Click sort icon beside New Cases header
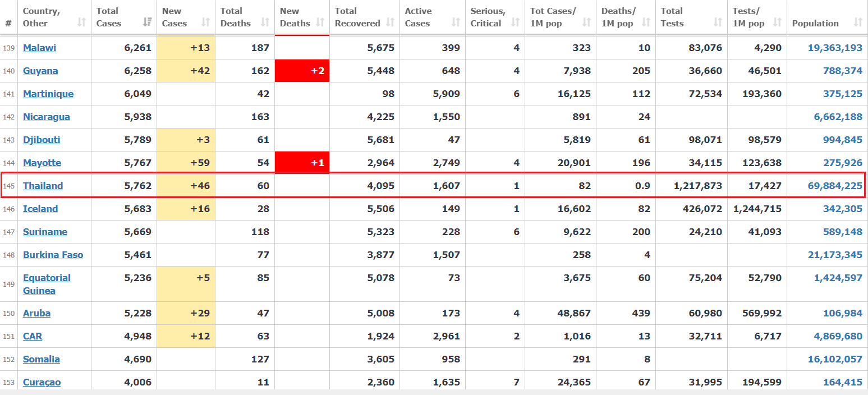Image resolution: width=868 pixels, height=395 pixels. [205, 22]
